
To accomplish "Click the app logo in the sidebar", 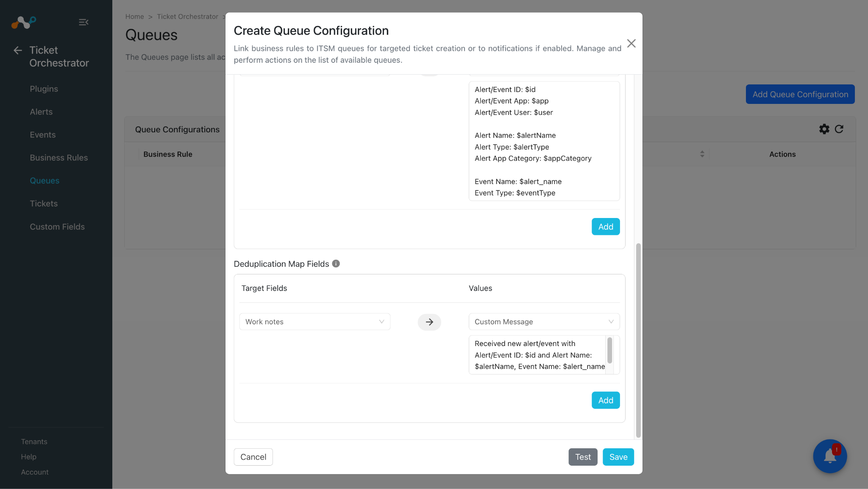I will [x=23, y=22].
